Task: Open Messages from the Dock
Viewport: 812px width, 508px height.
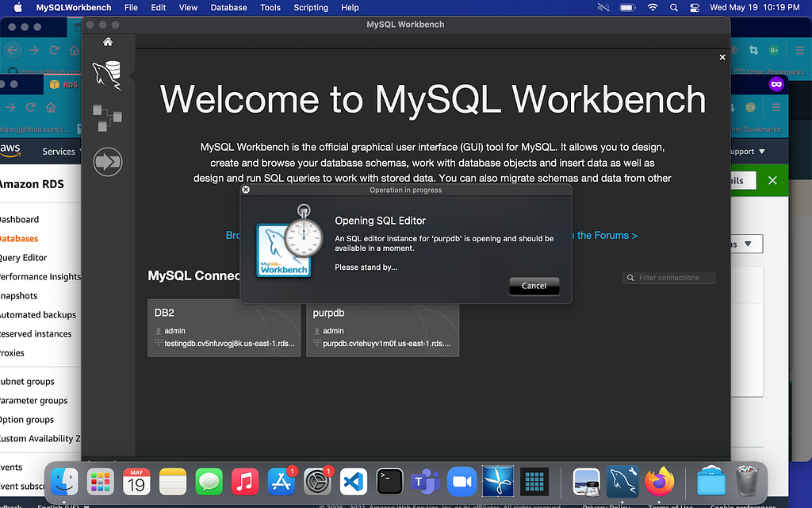Action: pyautogui.click(x=209, y=482)
